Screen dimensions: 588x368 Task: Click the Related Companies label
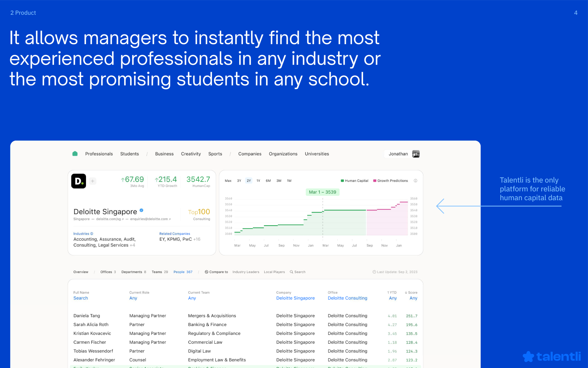175,234
